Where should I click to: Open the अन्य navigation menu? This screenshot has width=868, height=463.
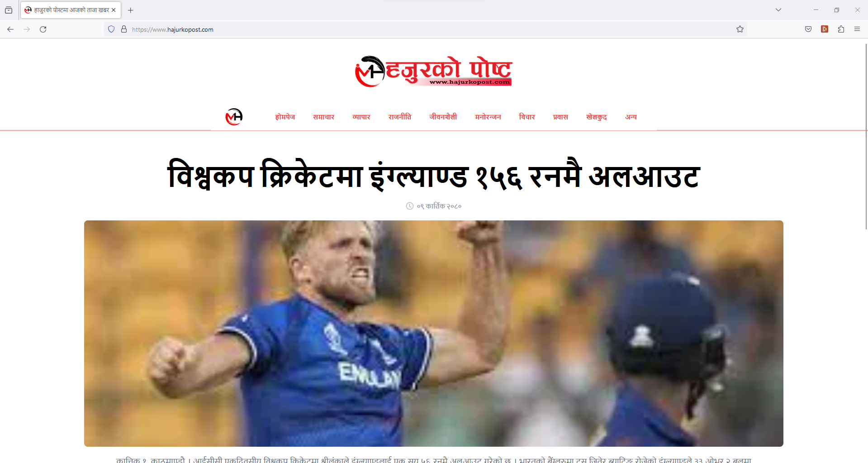click(x=631, y=117)
